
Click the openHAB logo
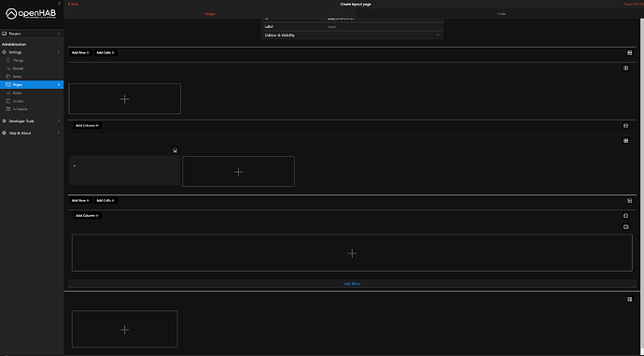tap(31, 14)
